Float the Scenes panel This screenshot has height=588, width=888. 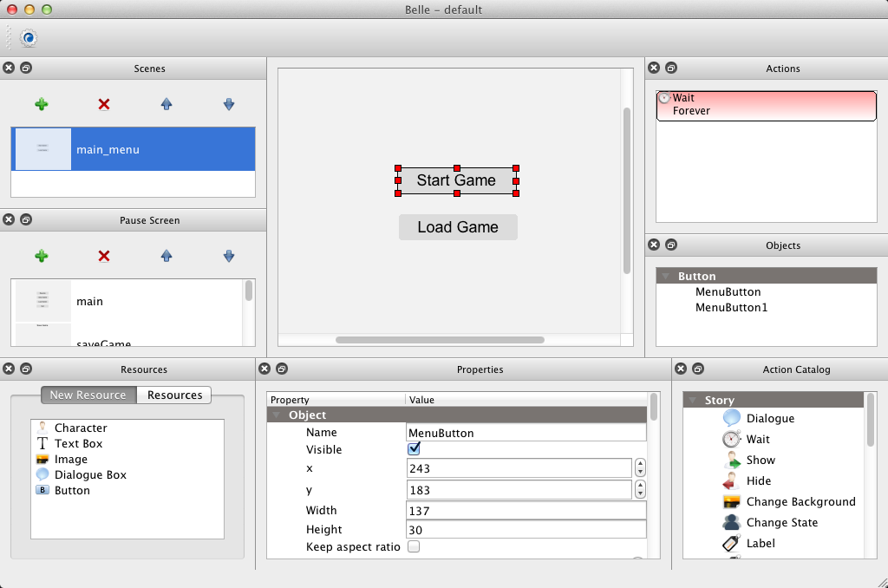pos(26,68)
